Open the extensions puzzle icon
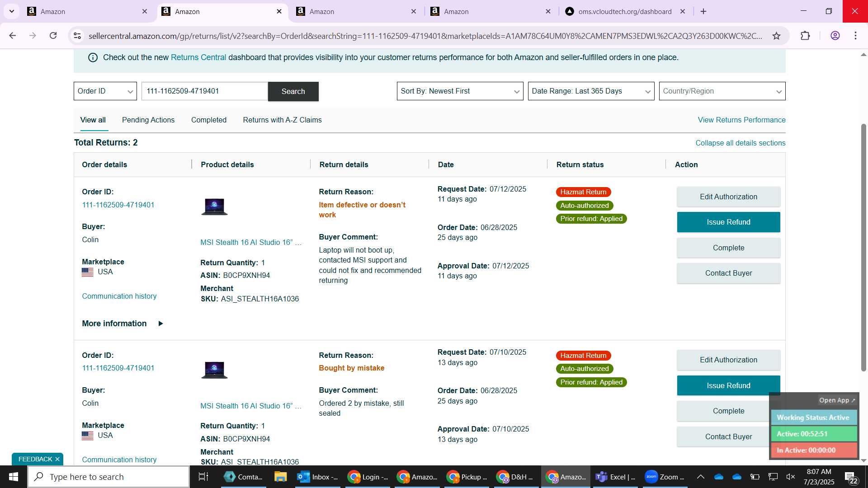Image resolution: width=868 pixels, height=488 pixels. click(805, 36)
